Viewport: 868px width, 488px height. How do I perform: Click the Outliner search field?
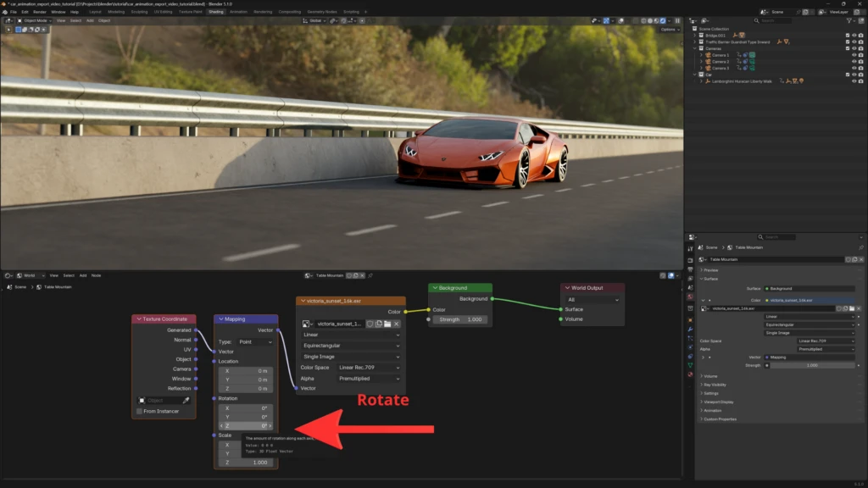click(x=772, y=20)
